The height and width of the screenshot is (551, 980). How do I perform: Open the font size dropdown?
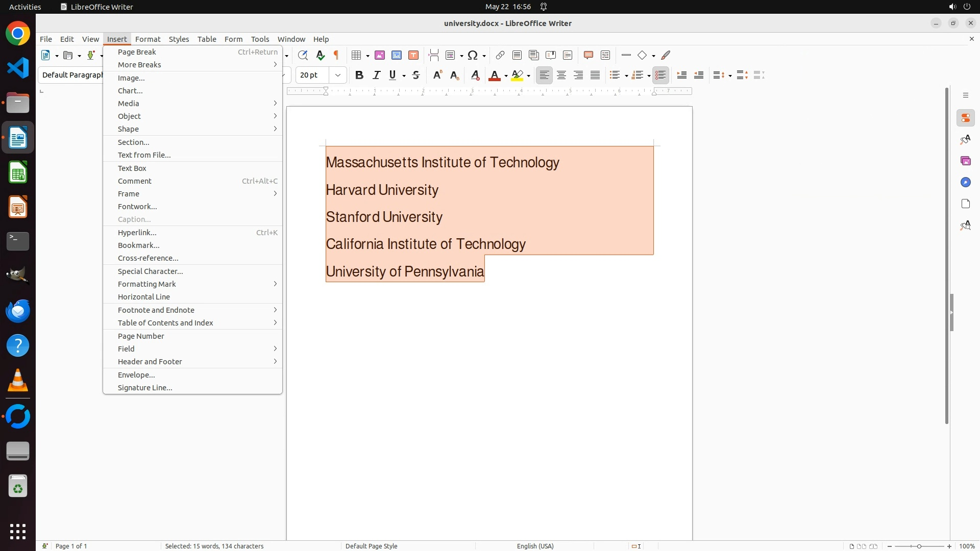pos(338,76)
